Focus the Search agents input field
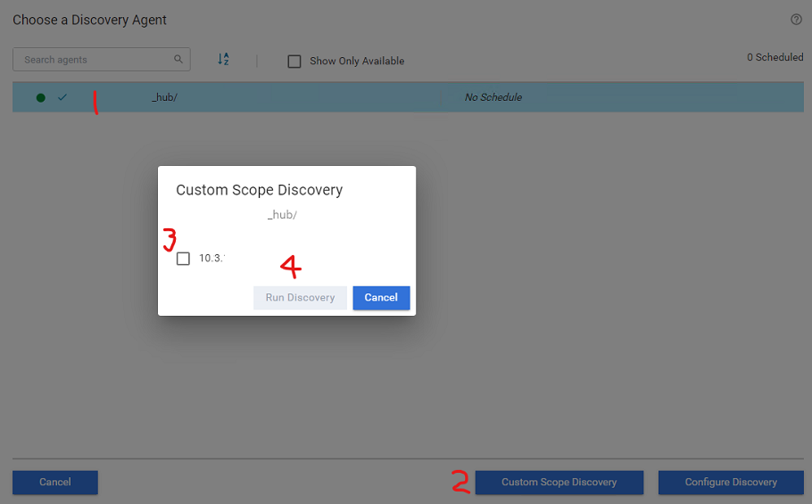 click(x=94, y=60)
